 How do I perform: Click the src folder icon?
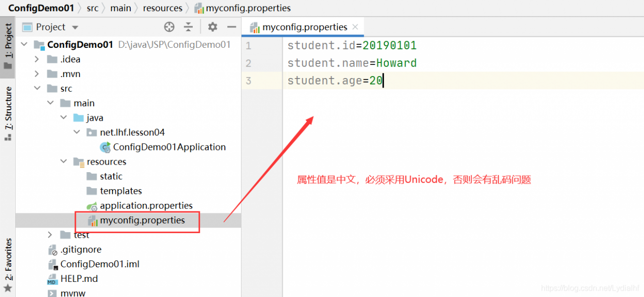pos(52,88)
